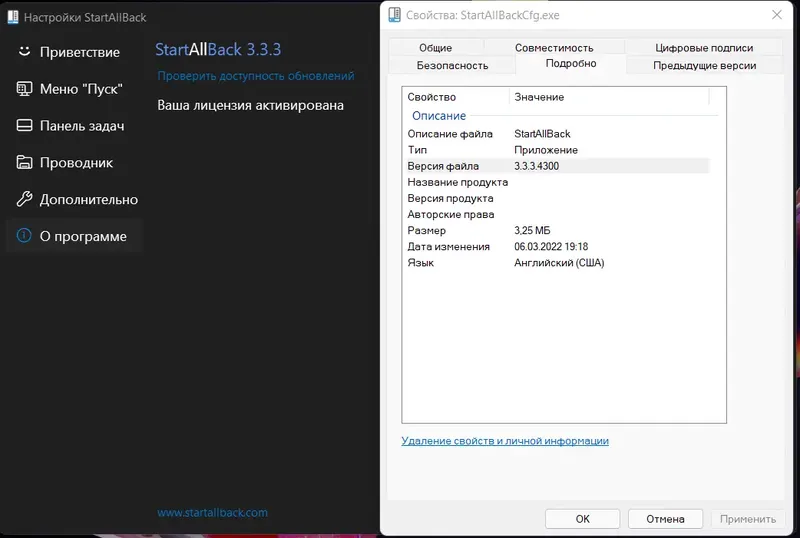The width and height of the screenshot is (800, 538).
Task: Select the Версия файла row
Action: [558, 166]
